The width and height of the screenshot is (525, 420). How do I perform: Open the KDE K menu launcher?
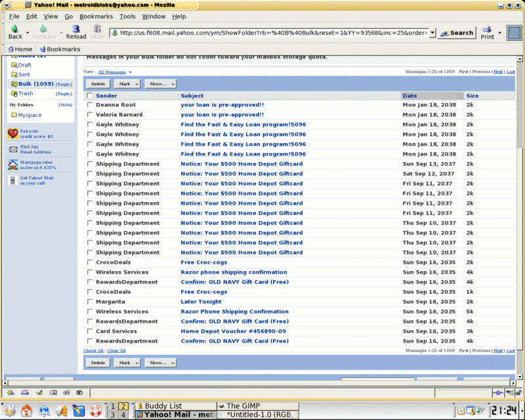coord(9,411)
